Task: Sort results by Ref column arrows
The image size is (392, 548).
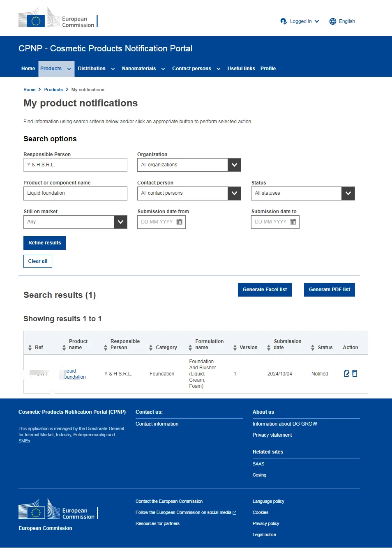Action: coord(30,348)
